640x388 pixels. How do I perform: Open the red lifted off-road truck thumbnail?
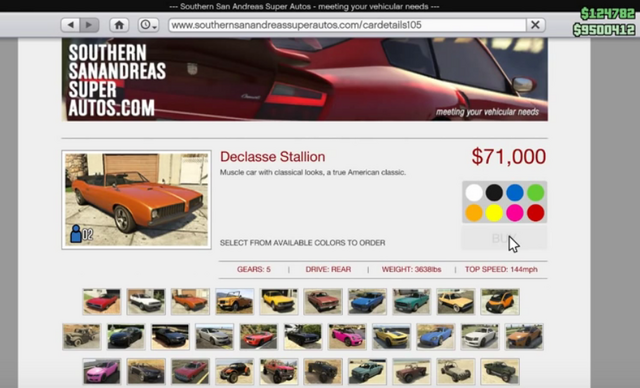[279, 372]
